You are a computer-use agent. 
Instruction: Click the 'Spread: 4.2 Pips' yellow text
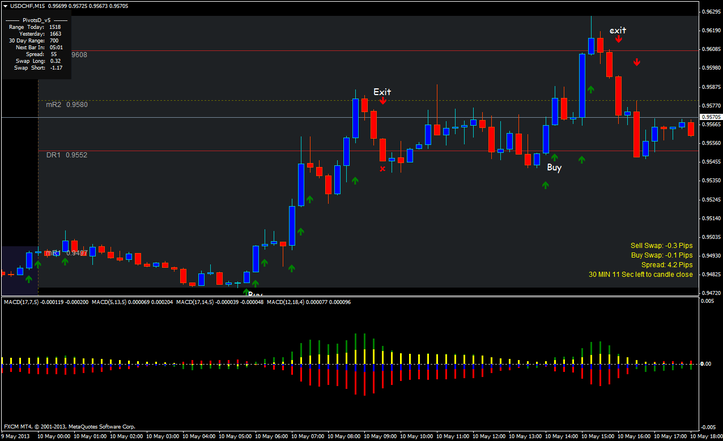click(x=667, y=265)
